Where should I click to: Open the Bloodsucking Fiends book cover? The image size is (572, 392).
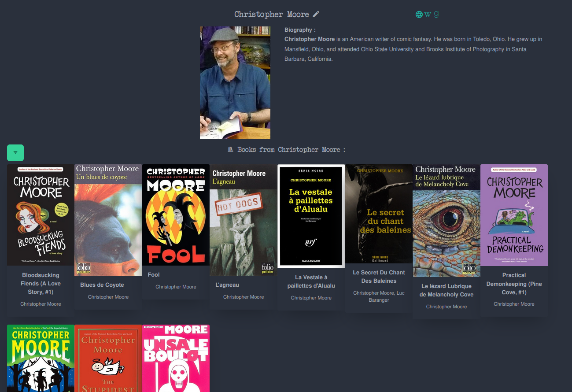click(41, 215)
